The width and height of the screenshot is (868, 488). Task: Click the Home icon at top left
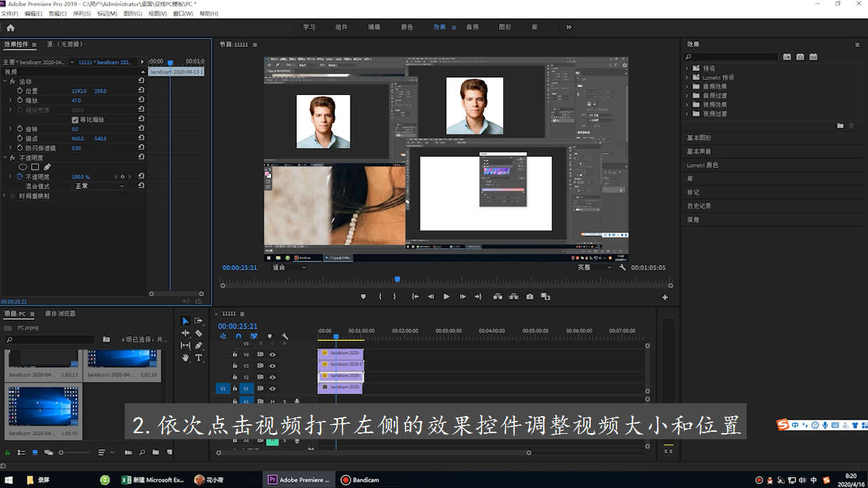click(10, 27)
